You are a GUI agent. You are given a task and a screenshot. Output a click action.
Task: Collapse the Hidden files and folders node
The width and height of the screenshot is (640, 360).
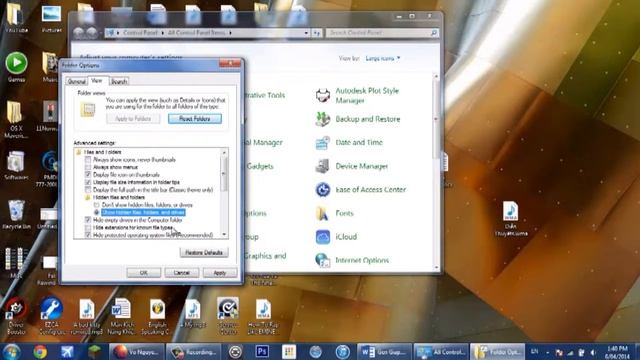(88, 197)
